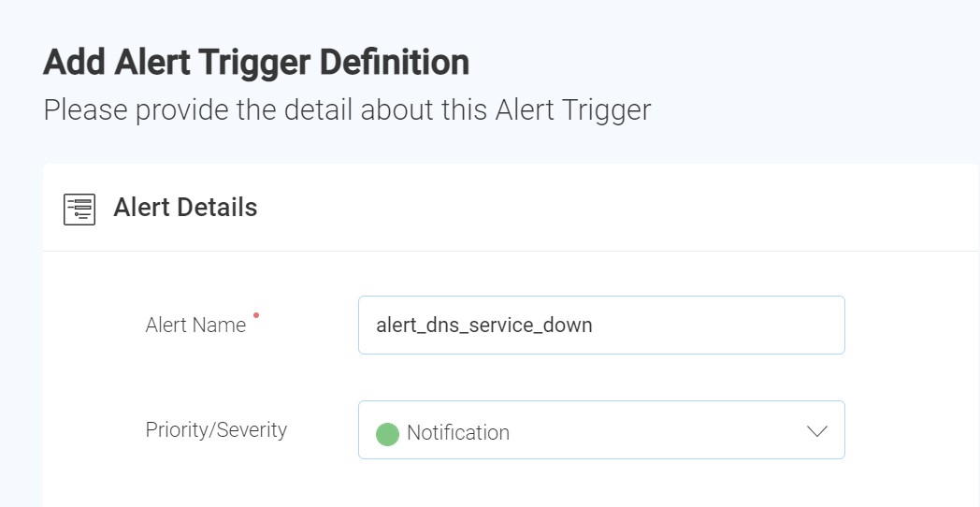
Task: Click the alert_dns_service_down text in the field
Action: [484, 326]
